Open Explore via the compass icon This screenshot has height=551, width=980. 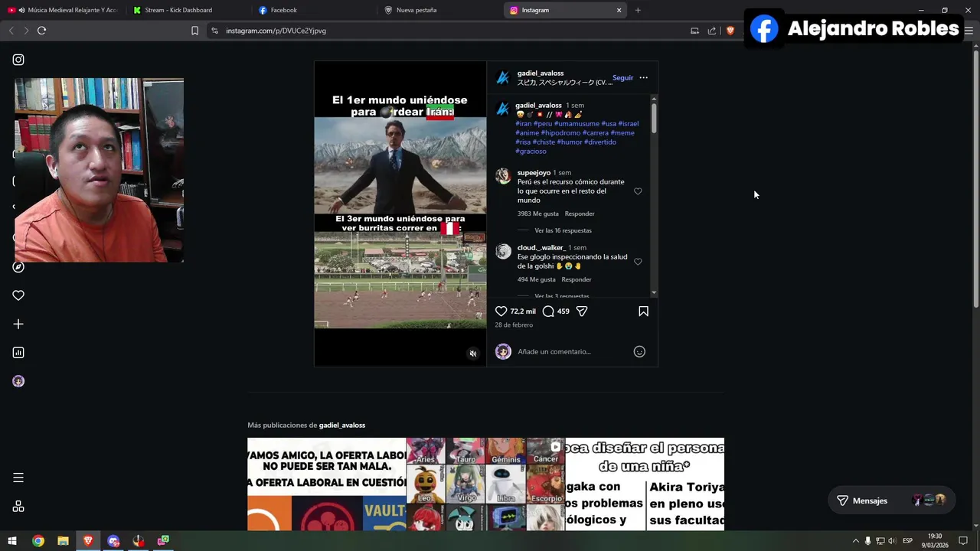pos(18,267)
